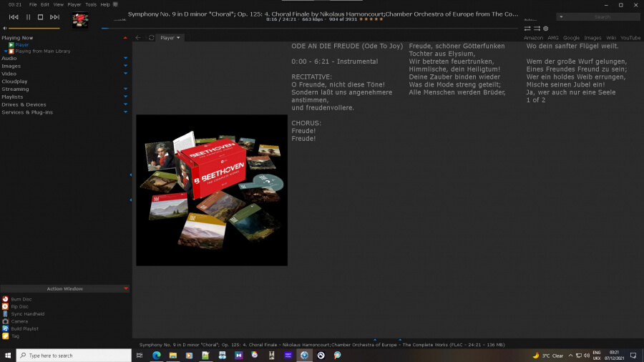Image resolution: width=644 pixels, height=362 pixels.
Task: Open the system volume tray icon
Action: point(587,356)
